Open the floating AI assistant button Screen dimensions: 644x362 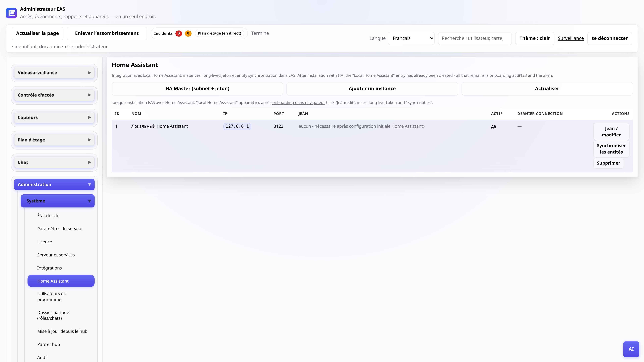631,349
